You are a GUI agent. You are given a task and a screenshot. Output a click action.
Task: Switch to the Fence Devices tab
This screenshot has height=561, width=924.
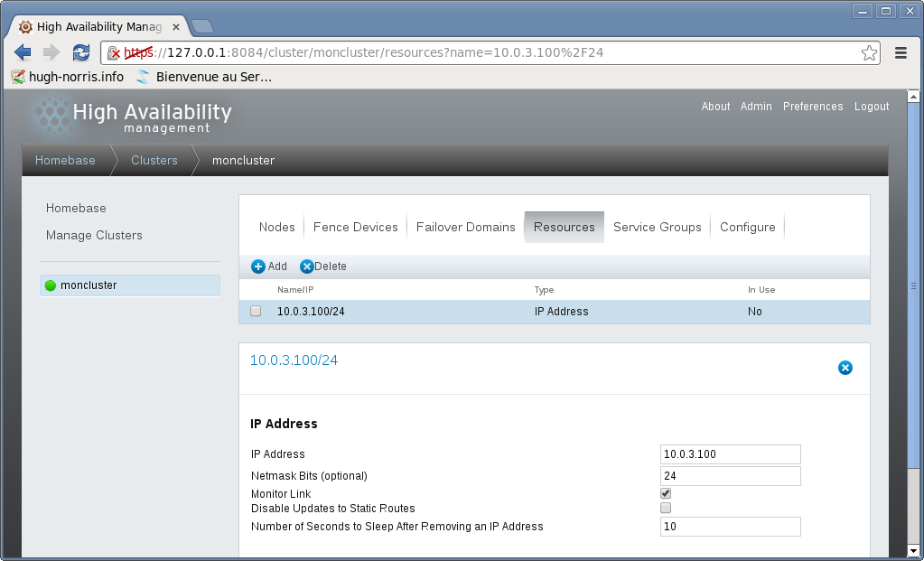tap(355, 227)
